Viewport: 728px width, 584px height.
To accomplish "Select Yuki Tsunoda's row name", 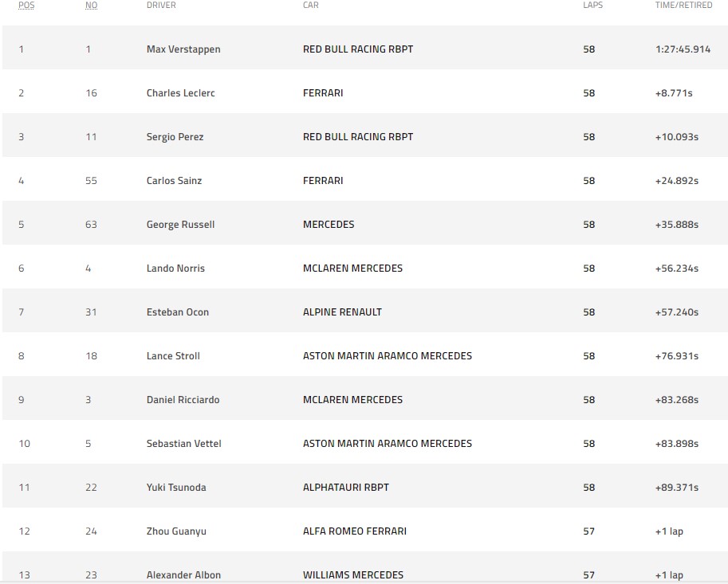I will click(x=176, y=488).
